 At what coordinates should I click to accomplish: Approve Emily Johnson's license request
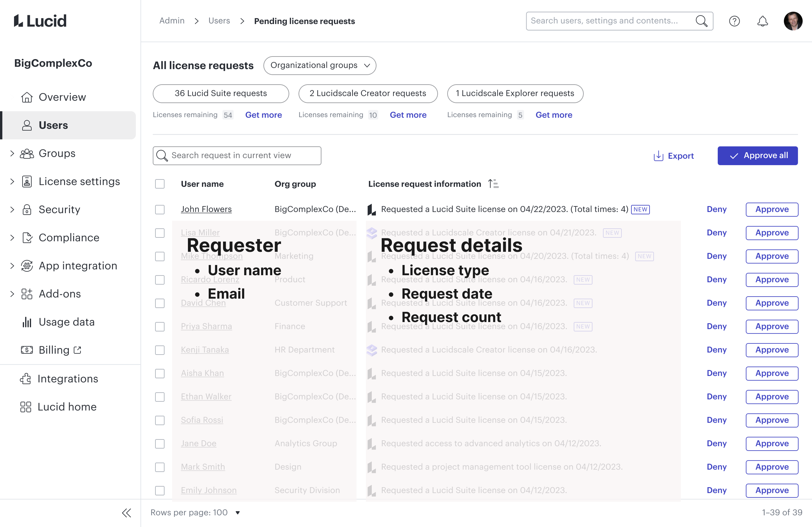(772, 490)
